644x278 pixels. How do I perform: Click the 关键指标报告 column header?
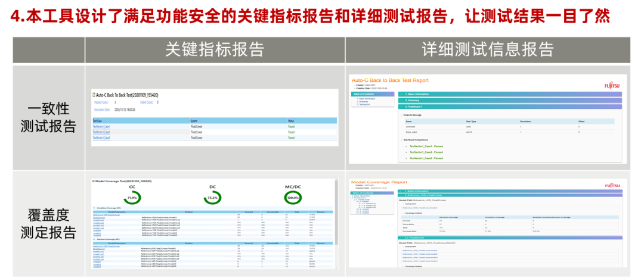tap(215, 49)
